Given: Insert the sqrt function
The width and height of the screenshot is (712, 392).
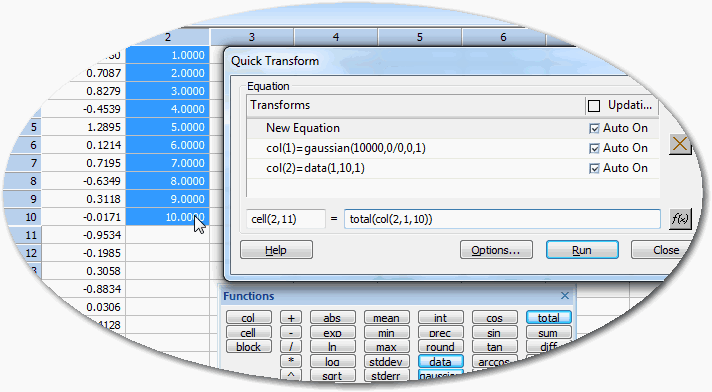Looking at the screenshot, I should click(332, 375).
